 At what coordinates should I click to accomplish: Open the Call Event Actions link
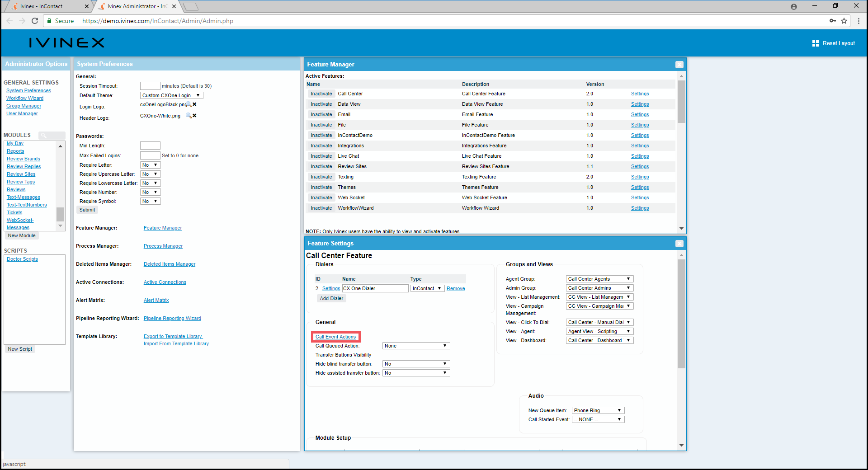click(x=335, y=337)
